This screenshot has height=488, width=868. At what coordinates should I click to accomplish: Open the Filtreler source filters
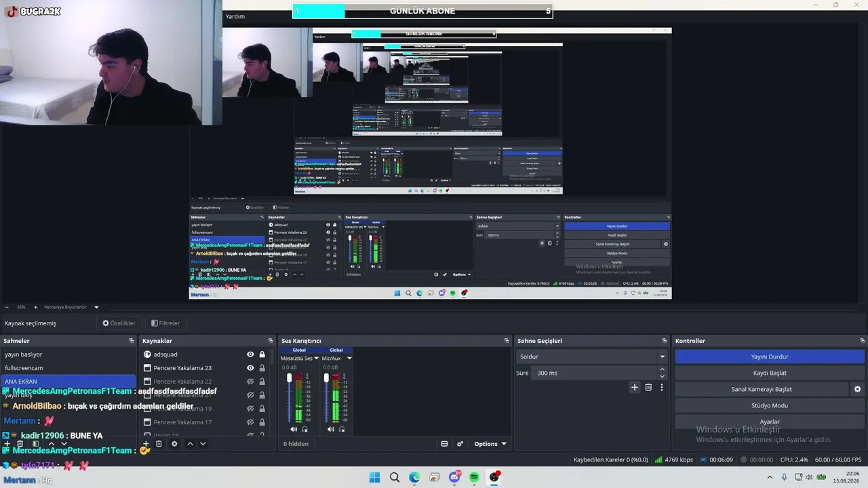(165, 323)
